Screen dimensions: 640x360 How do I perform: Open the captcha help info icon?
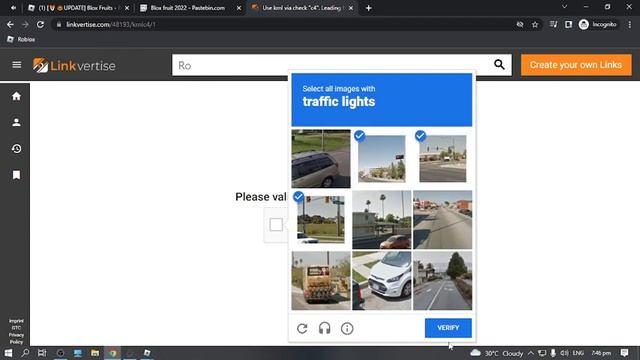point(347,328)
